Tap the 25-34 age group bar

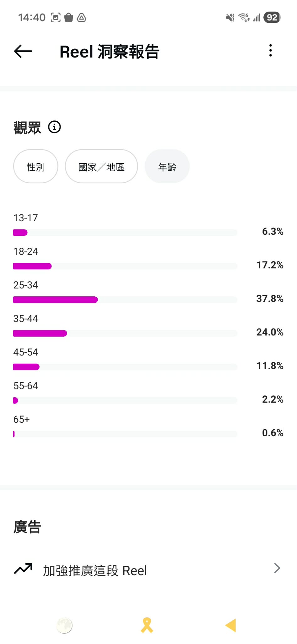point(56,300)
